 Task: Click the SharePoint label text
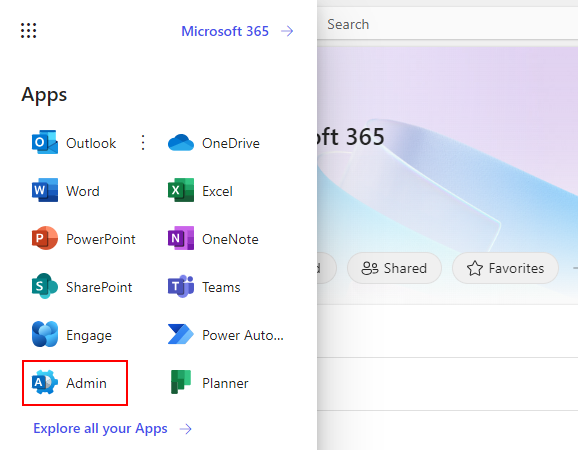click(x=99, y=287)
